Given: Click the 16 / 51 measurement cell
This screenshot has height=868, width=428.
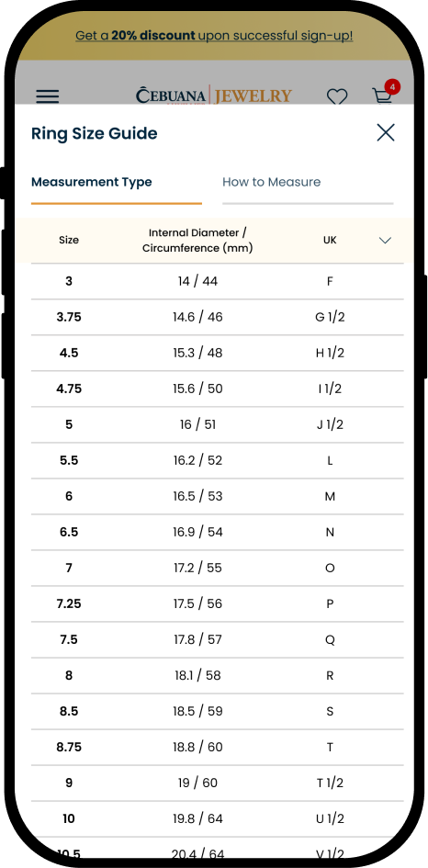Looking at the screenshot, I should pos(197,424).
